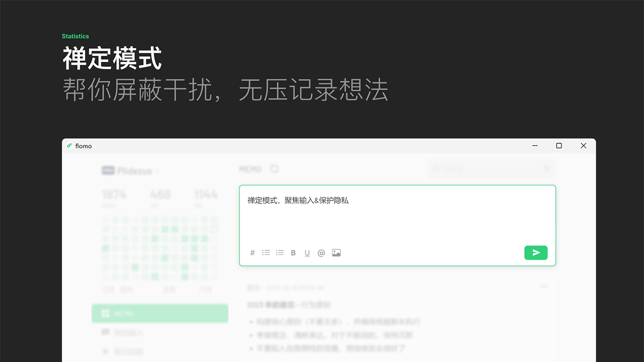This screenshot has height=362, width=644.
Task: Toggle bold formatting for the memo text
Action: 293,252
